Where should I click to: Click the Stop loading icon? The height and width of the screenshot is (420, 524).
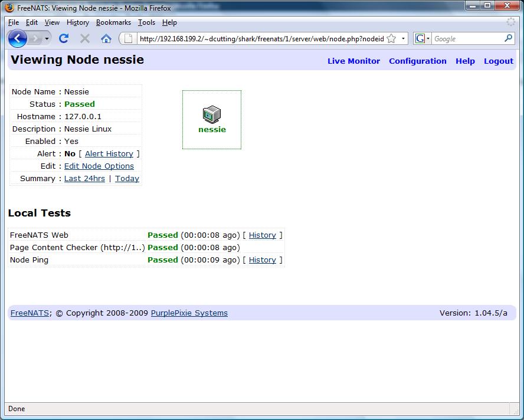click(x=85, y=38)
